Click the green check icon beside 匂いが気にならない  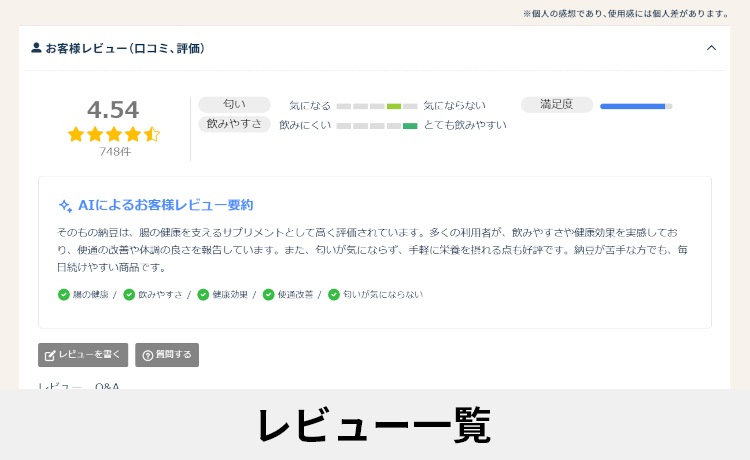point(334,295)
